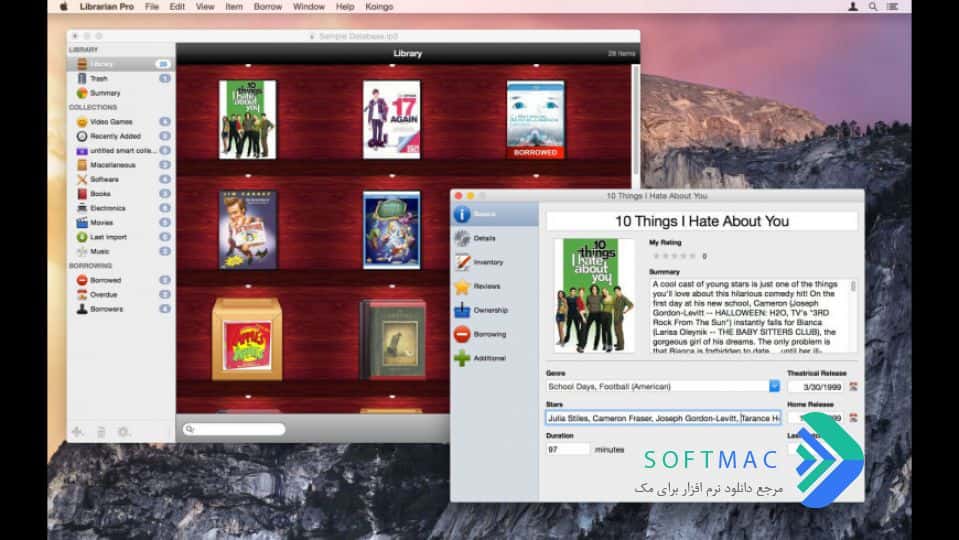The height and width of the screenshot is (540, 959).
Task: Open the Koingo menu
Action: [379, 7]
